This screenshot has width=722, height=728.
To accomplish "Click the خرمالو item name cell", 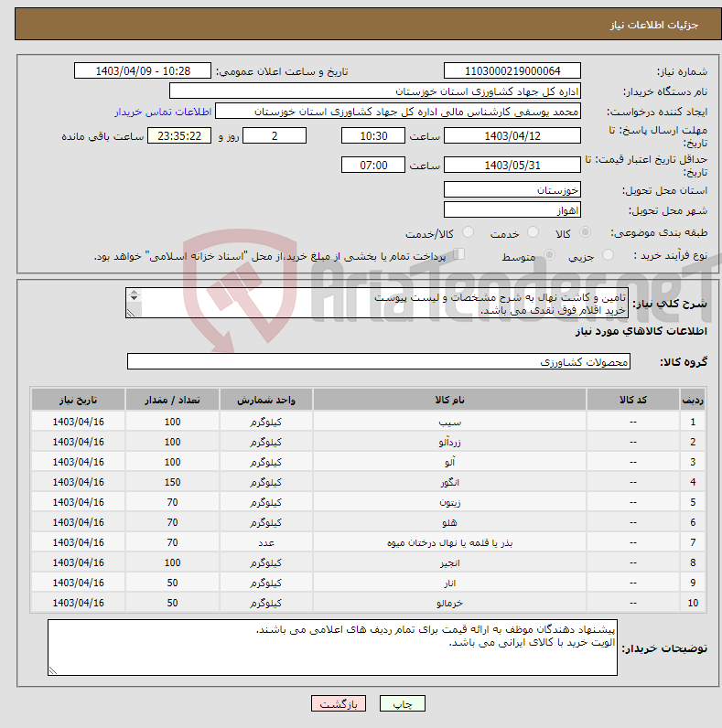I will pyautogui.click(x=449, y=603).
